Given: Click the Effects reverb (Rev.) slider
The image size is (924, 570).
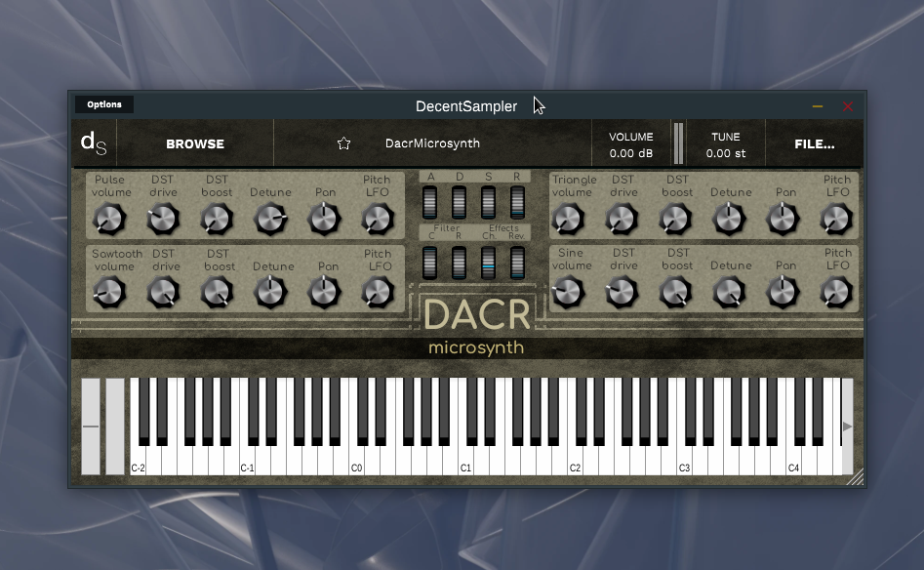Looking at the screenshot, I should pyautogui.click(x=517, y=263).
